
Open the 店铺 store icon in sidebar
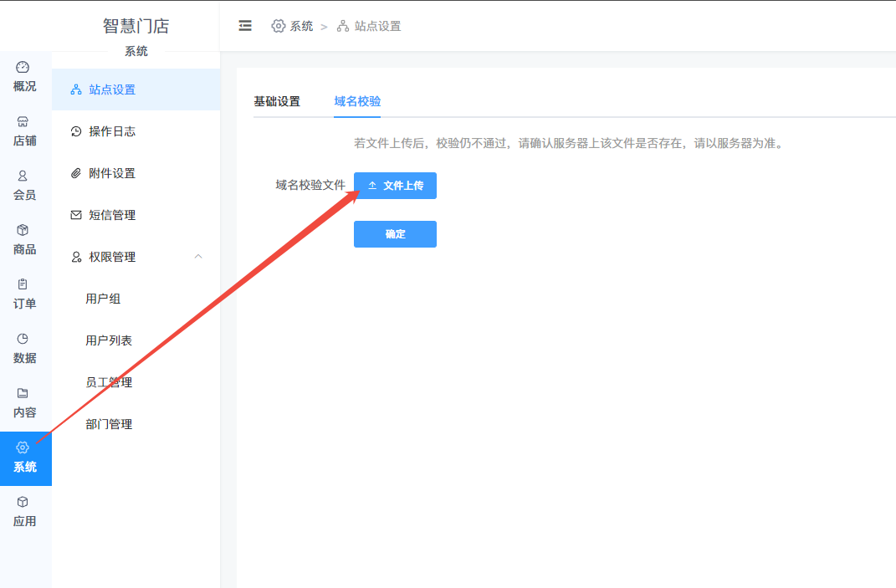tap(23, 121)
